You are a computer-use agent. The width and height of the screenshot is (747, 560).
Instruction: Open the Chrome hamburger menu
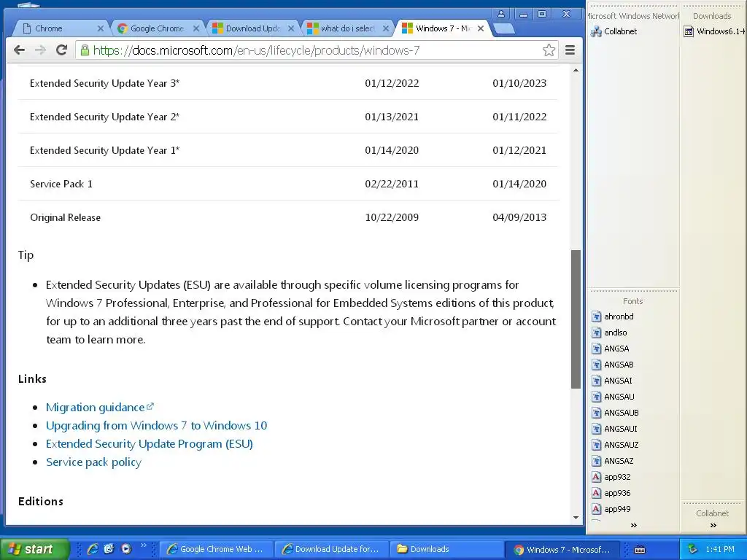point(570,50)
